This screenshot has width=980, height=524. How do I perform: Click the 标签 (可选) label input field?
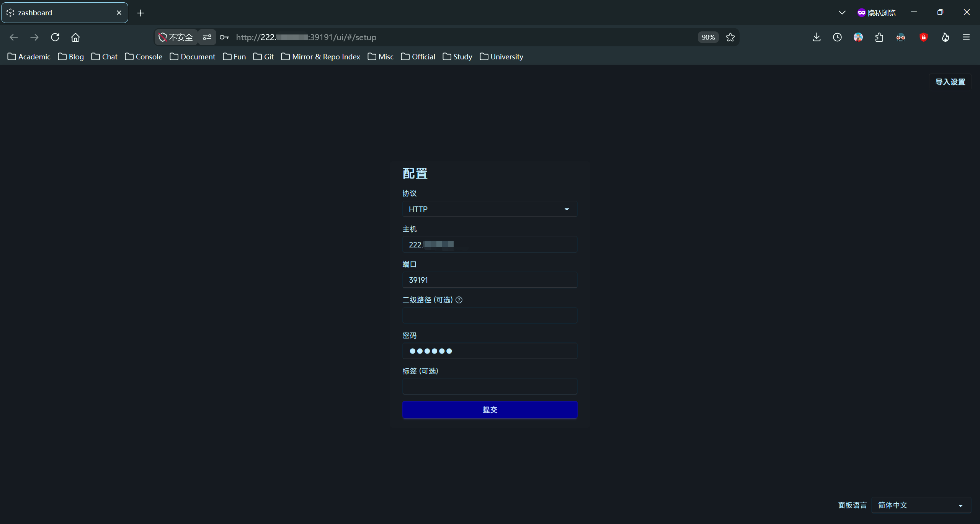[x=490, y=386]
